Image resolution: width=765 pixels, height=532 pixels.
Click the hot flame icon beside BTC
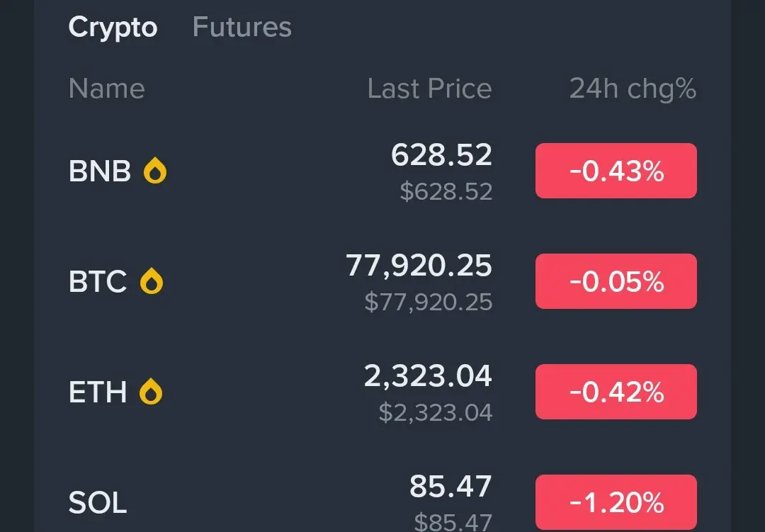152,282
